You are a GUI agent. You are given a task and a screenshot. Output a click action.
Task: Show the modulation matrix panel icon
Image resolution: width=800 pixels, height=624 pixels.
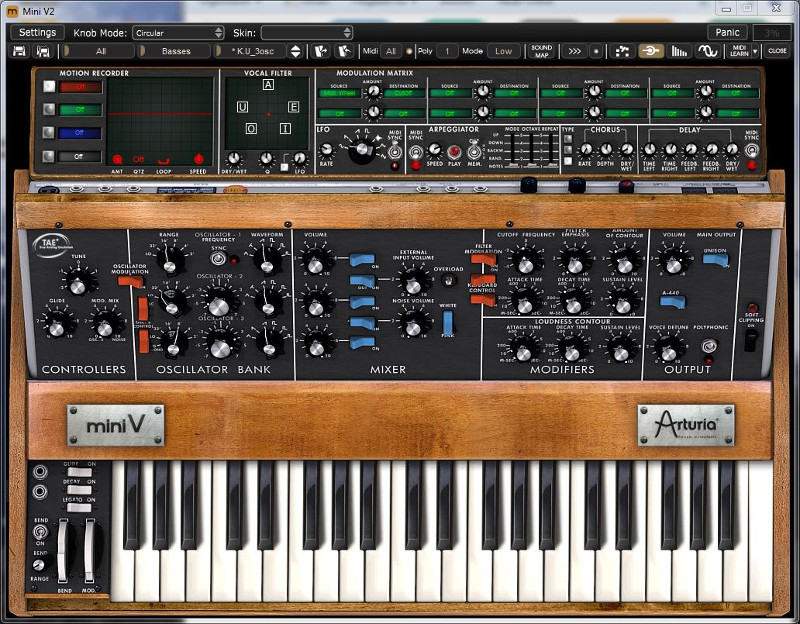[x=622, y=51]
